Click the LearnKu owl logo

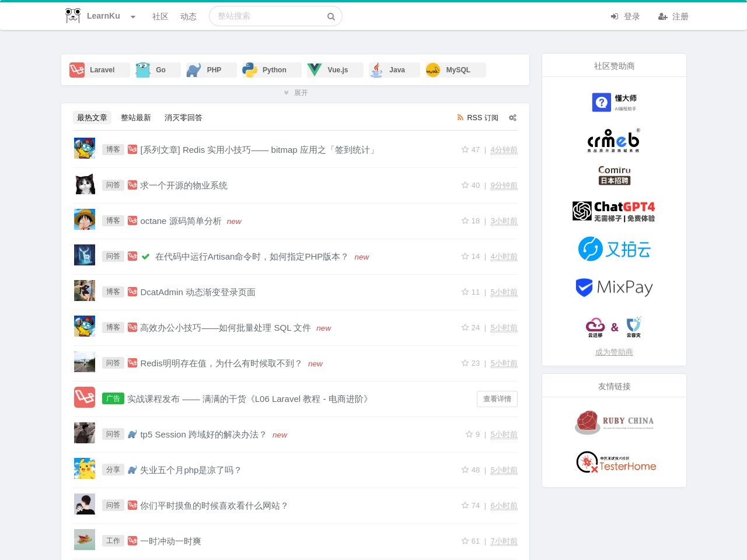tap(72, 16)
